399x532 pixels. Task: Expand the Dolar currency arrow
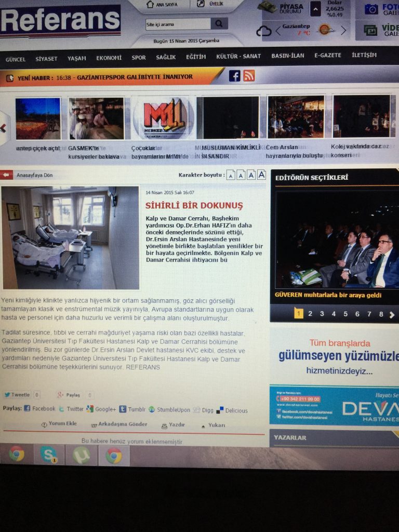point(315,9)
